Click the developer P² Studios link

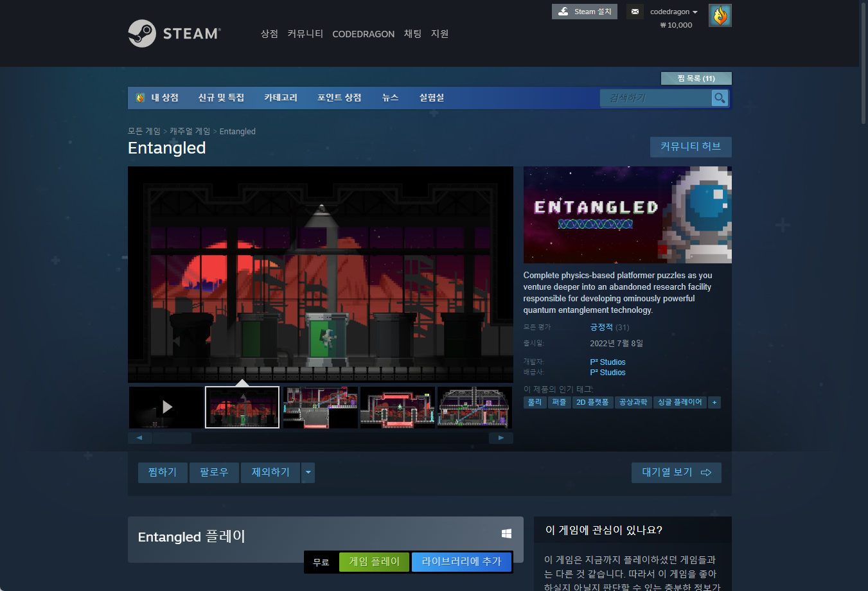(x=607, y=362)
